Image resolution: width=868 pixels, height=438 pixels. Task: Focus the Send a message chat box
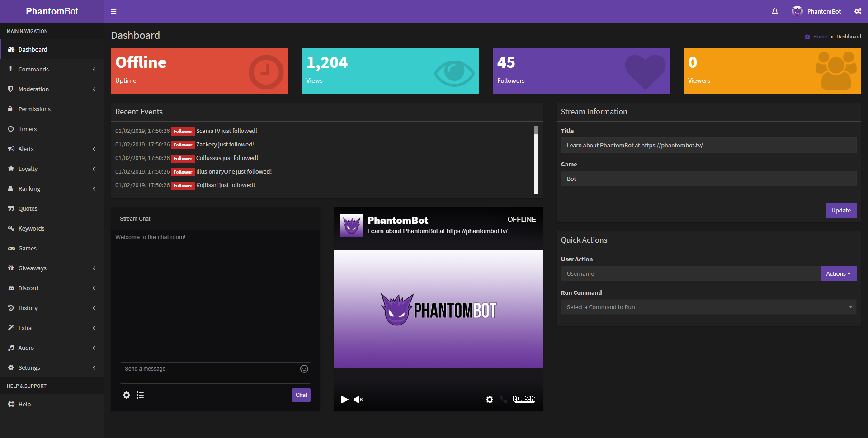[215, 373]
